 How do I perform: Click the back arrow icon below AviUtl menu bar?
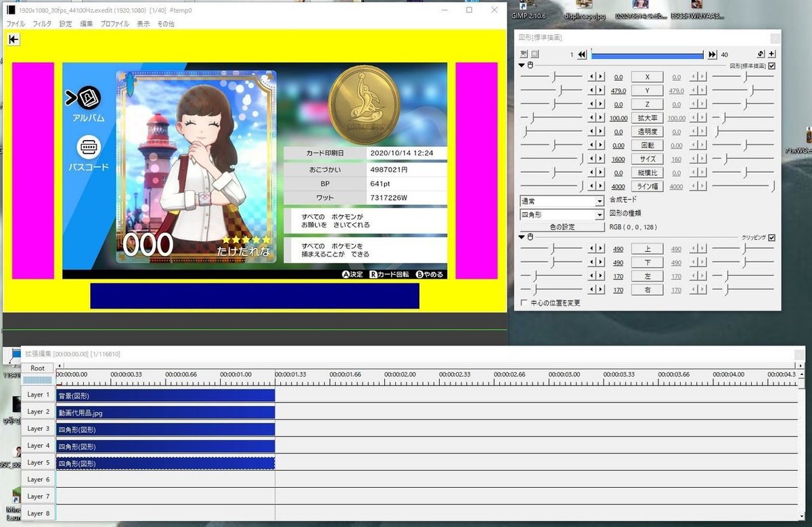click(x=13, y=39)
